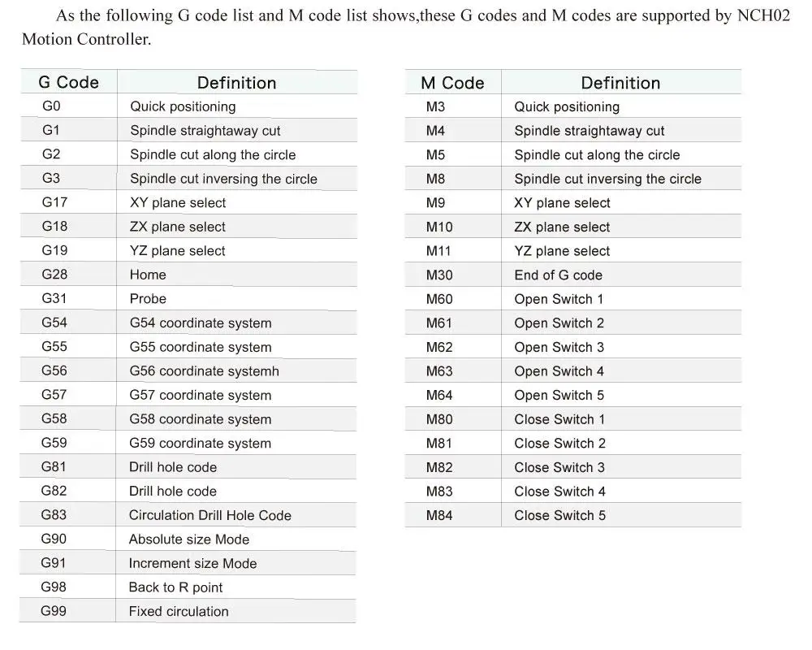Click the G17 XY plane select row
Viewport: 812px width, 650px height.
tap(188, 202)
